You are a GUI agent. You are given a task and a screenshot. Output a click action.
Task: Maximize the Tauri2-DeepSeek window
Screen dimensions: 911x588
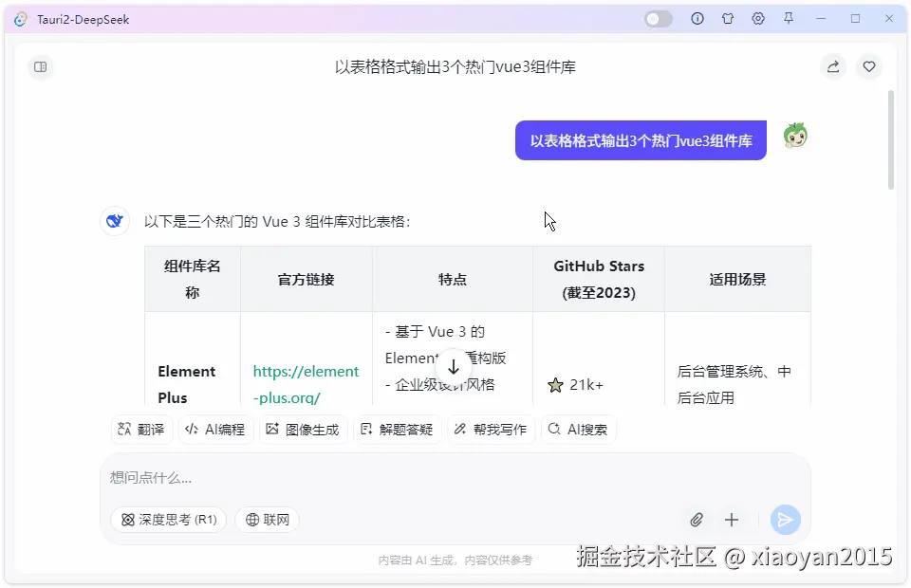point(855,19)
